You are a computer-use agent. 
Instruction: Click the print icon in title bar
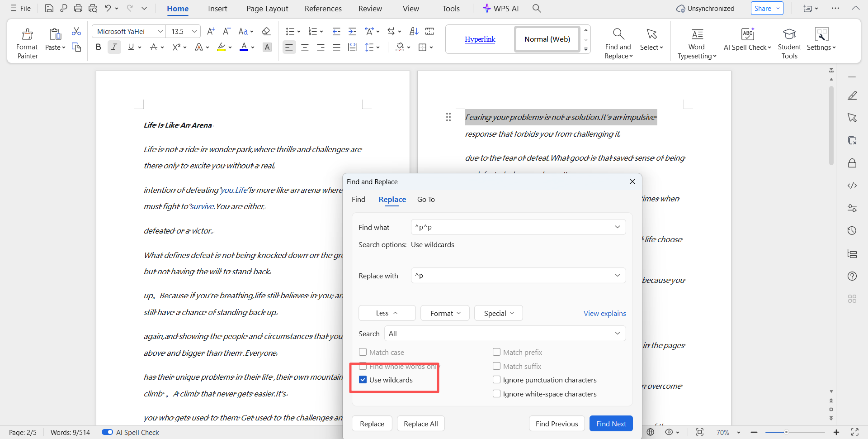coord(78,8)
